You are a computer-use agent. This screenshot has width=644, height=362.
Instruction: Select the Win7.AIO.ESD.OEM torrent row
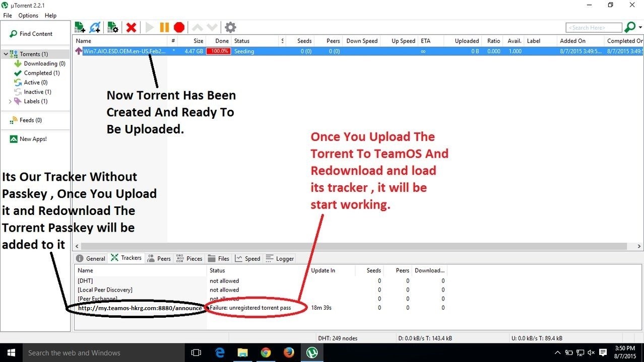tap(358, 51)
